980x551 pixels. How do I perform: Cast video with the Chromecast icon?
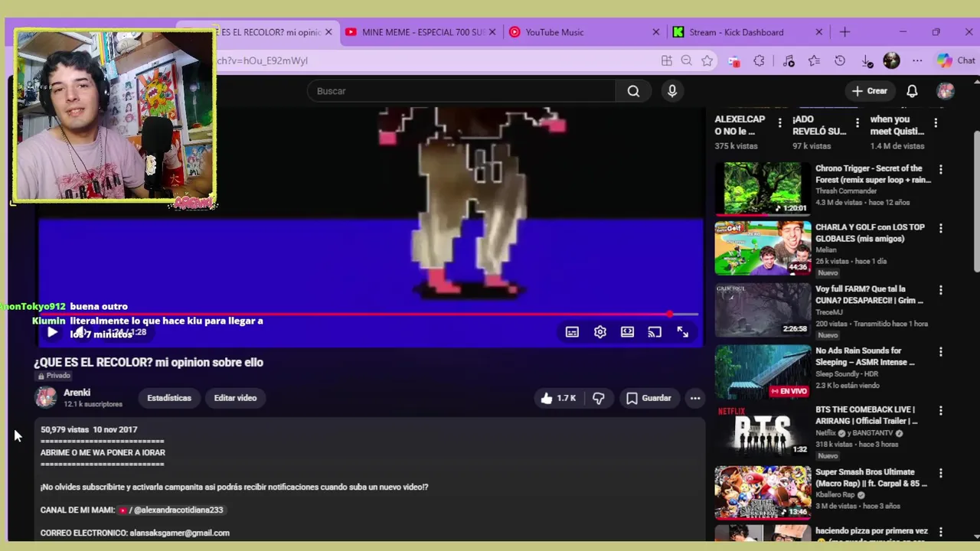[x=655, y=332]
